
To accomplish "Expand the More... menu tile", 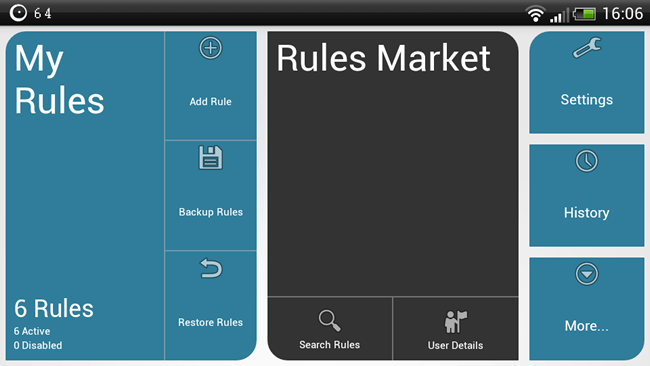I will click(587, 309).
